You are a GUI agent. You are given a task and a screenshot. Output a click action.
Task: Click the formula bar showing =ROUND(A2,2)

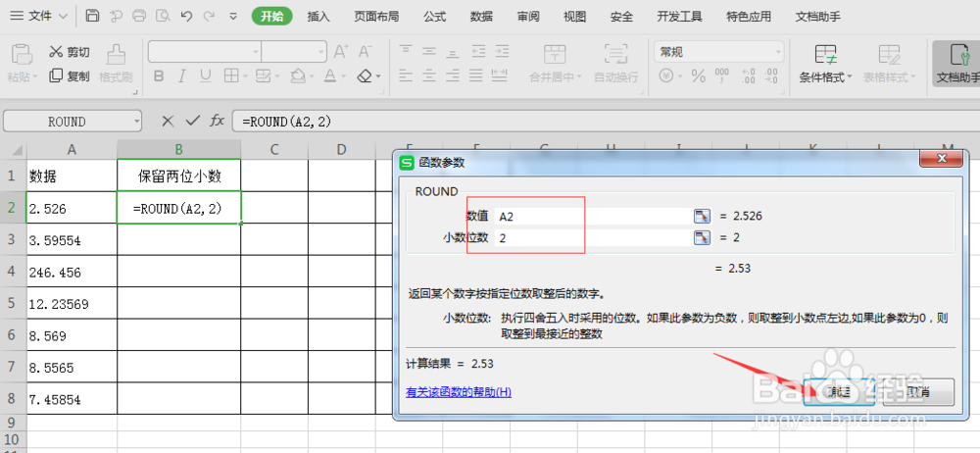tap(607, 122)
